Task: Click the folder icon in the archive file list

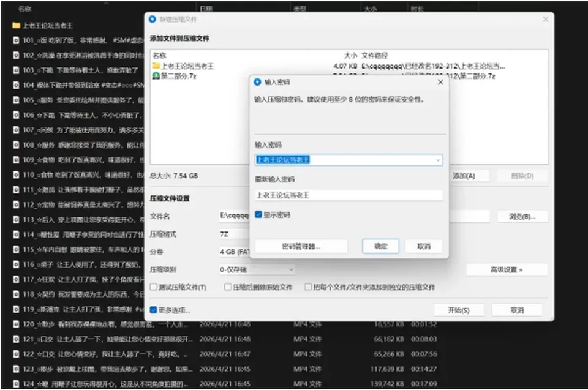Action: click(156, 66)
